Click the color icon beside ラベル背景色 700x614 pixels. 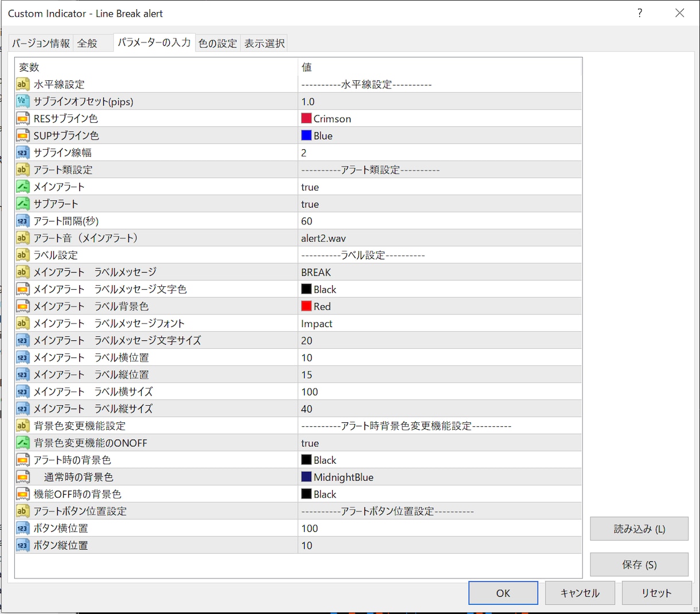pyautogui.click(x=22, y=306)
